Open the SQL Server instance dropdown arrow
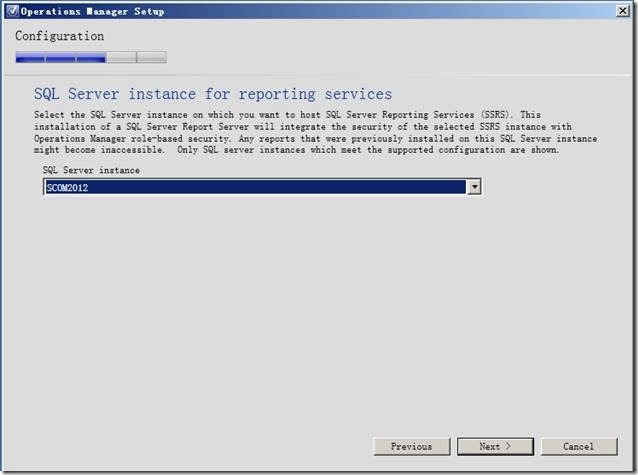Viewport: 638px width, 475px height. tap(474, 187)
